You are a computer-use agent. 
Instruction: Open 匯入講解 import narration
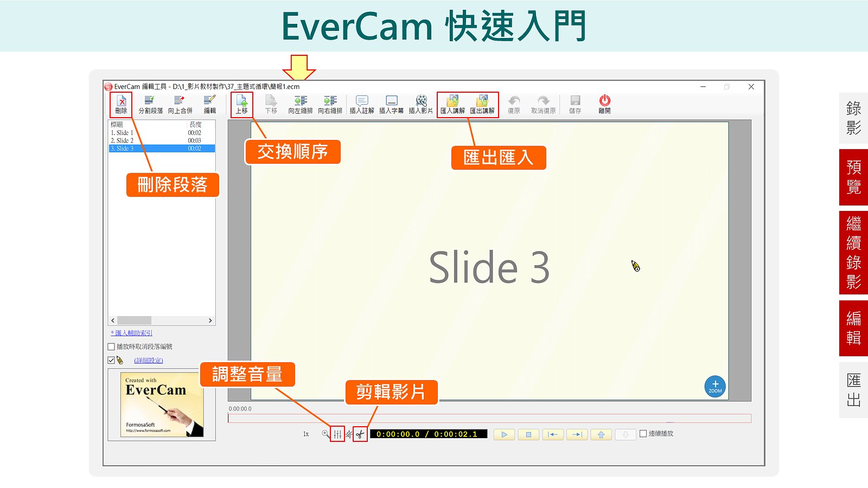pyautogui.click(x=452, y=104)
